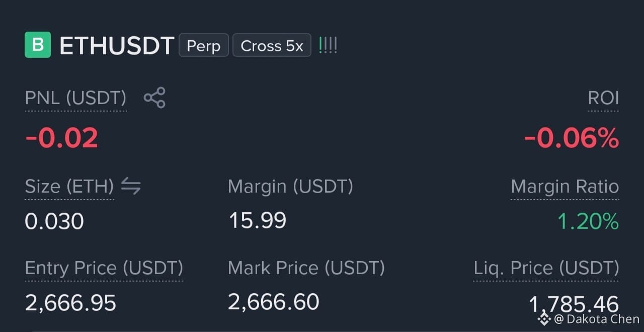Toggle size unit swap arrows
This screenshot has width=644, height=332.
click(x=131, y=186)
